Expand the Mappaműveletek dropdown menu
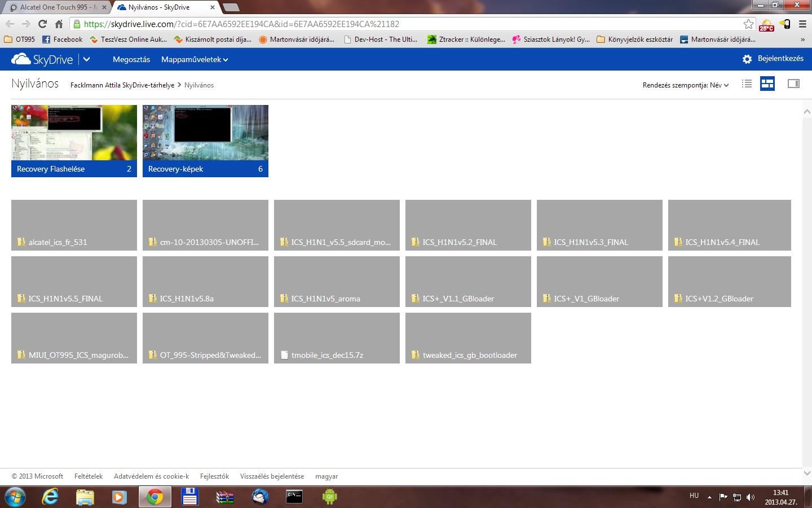Image resolution: width=812 pixels, height=508 pixels. [195, 59]
